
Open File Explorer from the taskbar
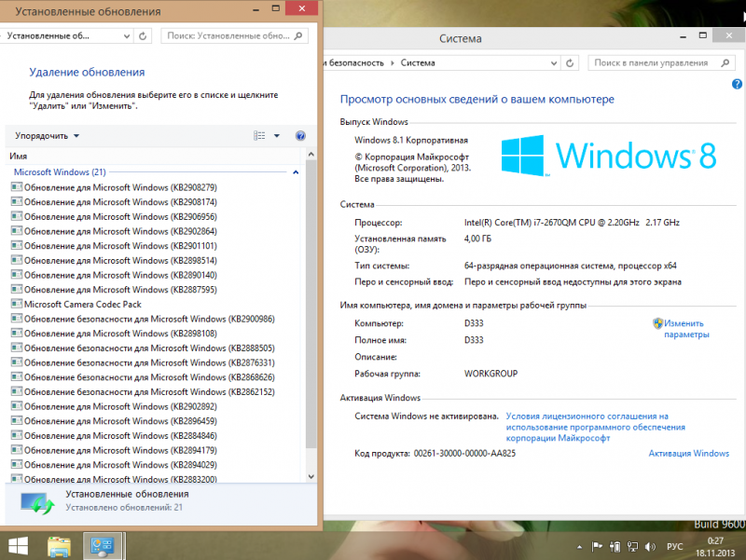tap(59, 546)
